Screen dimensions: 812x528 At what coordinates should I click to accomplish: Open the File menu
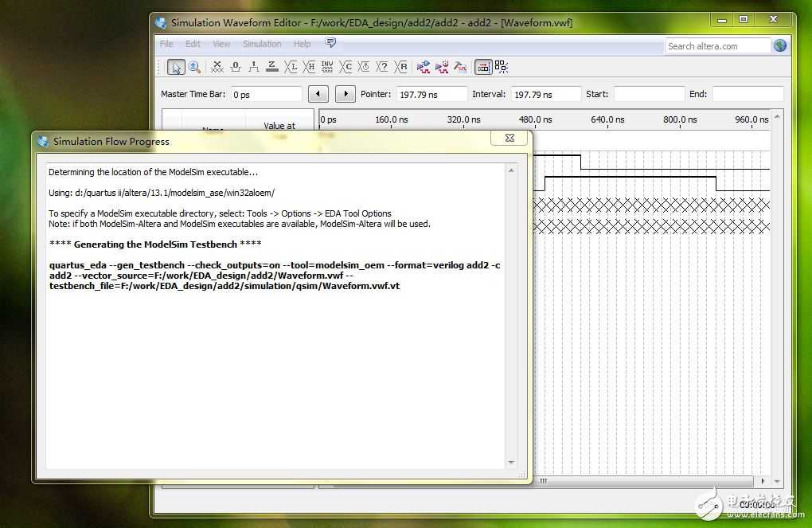point(166,44)
